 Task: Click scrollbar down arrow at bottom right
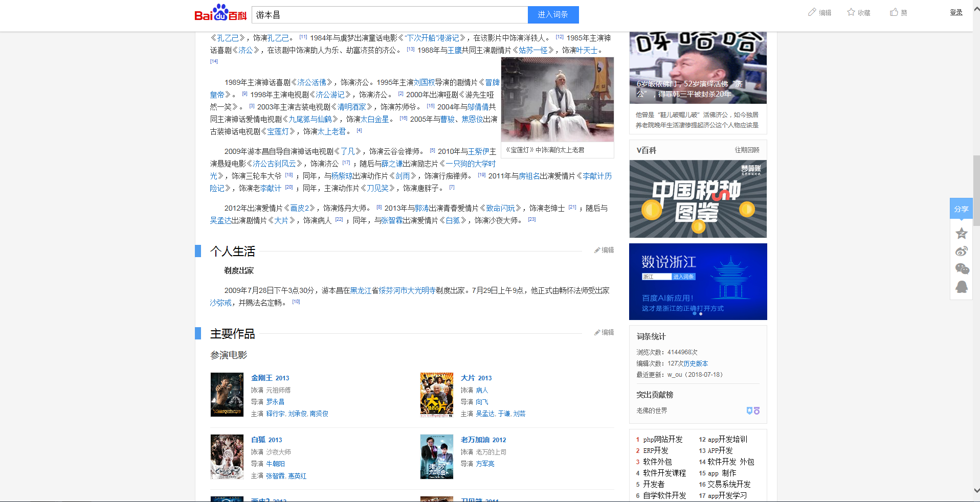[x=976, y=490]
